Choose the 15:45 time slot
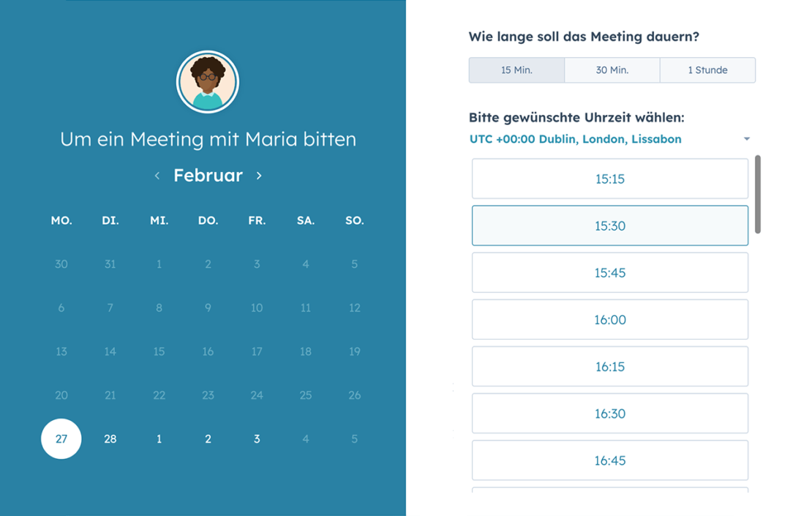This screenshot has width=812, height=516. 609,272
